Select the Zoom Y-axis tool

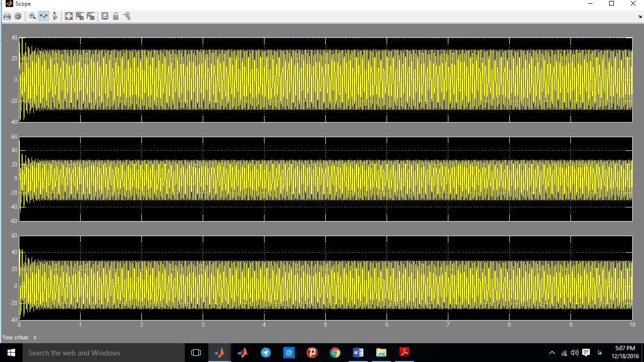(x=55, y=16)
